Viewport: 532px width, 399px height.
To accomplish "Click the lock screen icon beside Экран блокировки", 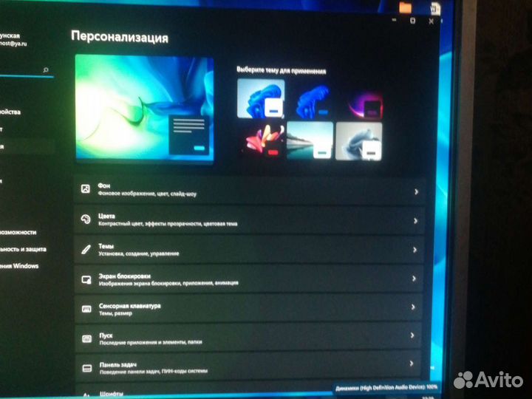I will tap(86, 279).
